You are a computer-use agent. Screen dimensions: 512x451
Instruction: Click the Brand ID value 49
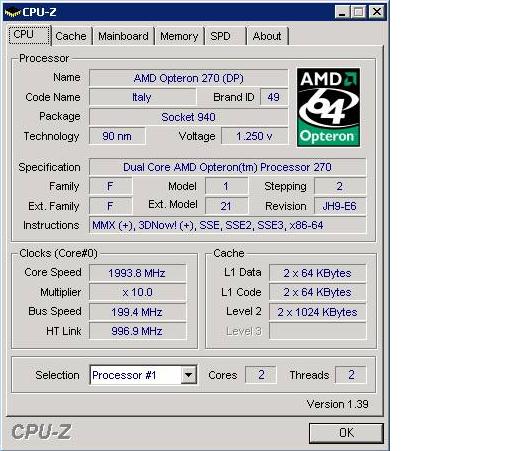(x=274, y=97)
